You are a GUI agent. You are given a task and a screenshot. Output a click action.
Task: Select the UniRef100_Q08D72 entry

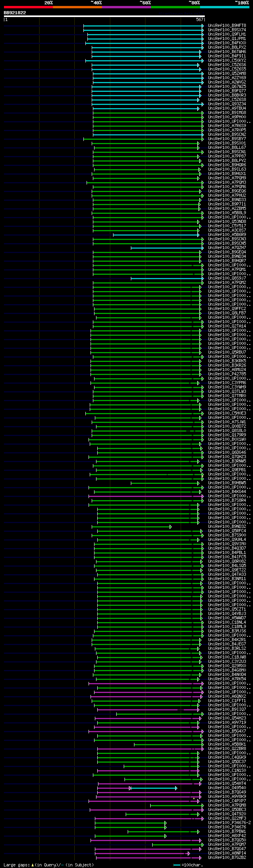tap(227, 426)
